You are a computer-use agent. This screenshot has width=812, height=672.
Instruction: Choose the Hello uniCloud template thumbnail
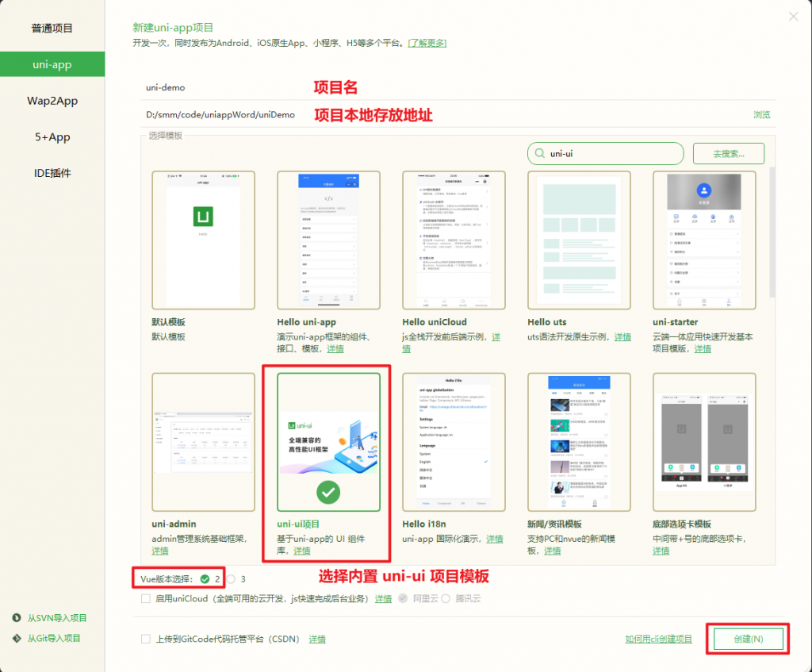454,240
